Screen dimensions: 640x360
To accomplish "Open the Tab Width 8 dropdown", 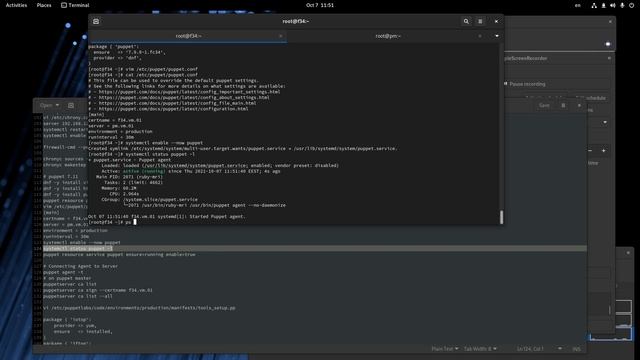I will tap(480, 349).
